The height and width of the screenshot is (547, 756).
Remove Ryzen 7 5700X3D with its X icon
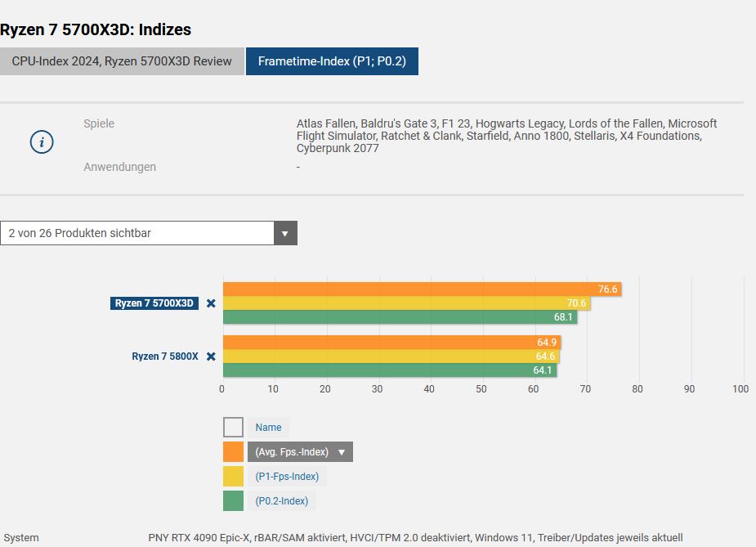[211, 303]
